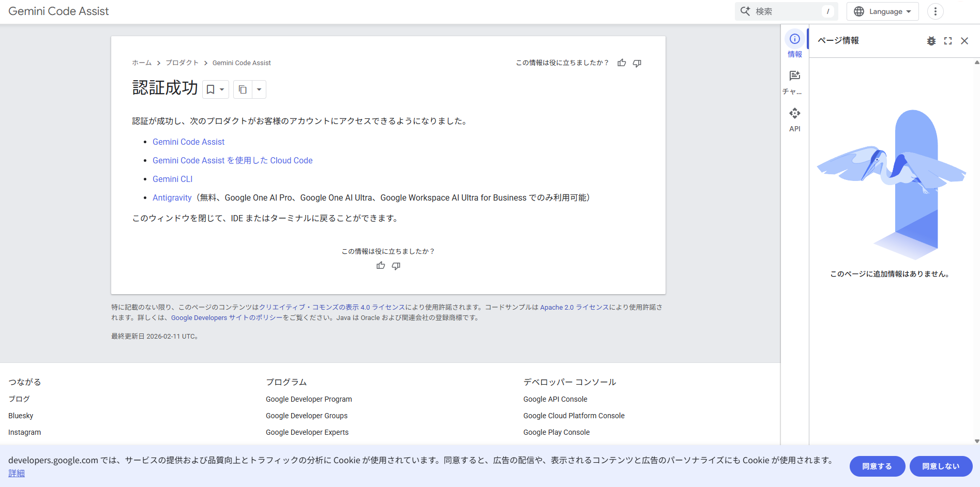Open the Antigravity link
980x487 pixels.
click(x=172, y=197)
